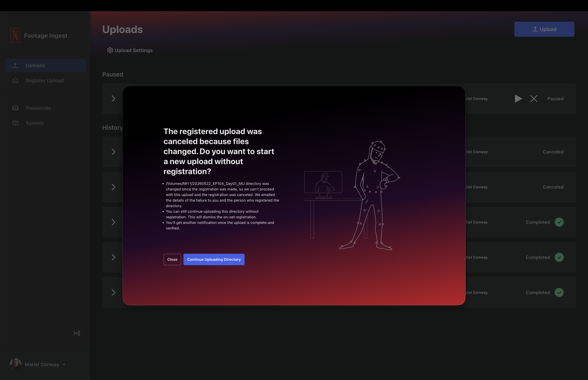
Task: Click the Upload button at top right
Action: click(x=544, y=29)
